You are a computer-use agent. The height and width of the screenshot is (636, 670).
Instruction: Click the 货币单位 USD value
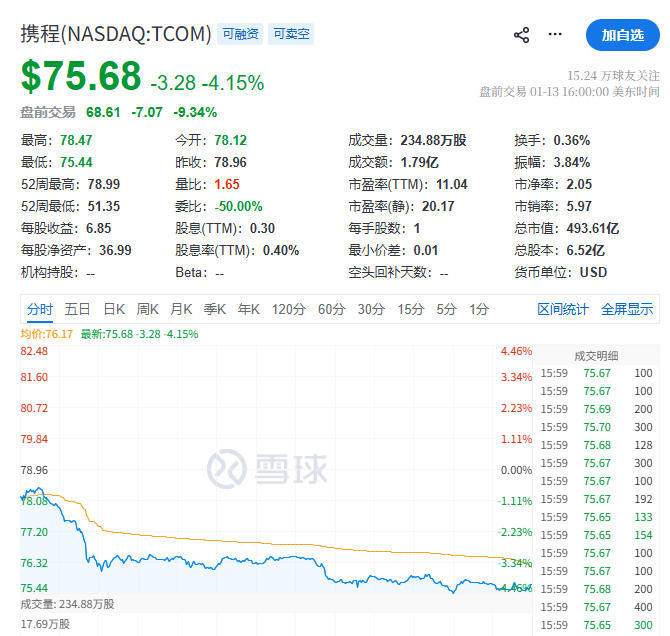click(593, 272)
